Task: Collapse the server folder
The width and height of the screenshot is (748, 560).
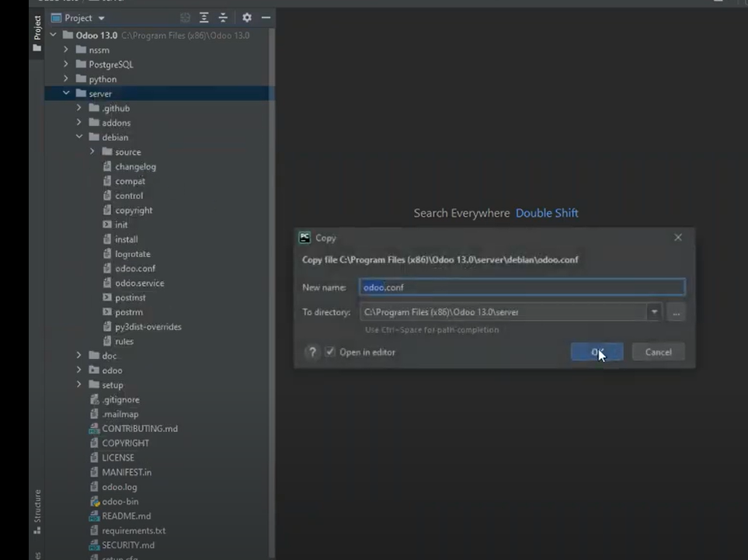Action: tap(66, 93)
